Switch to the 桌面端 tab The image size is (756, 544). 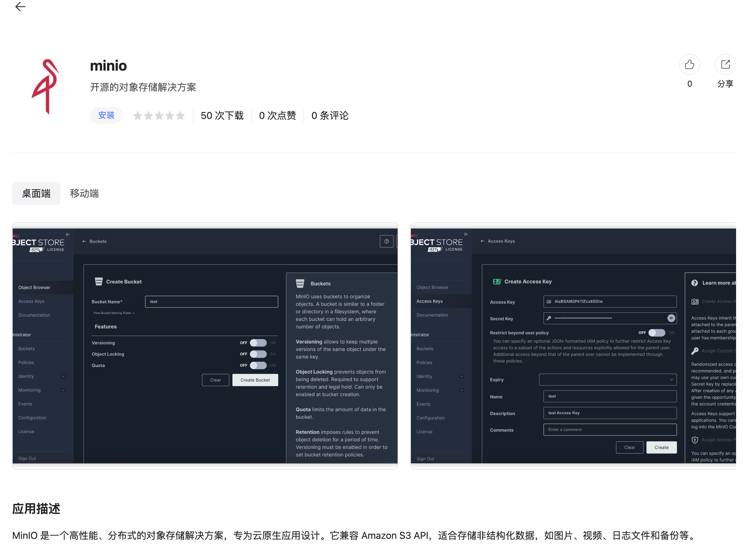coord(36,194)
